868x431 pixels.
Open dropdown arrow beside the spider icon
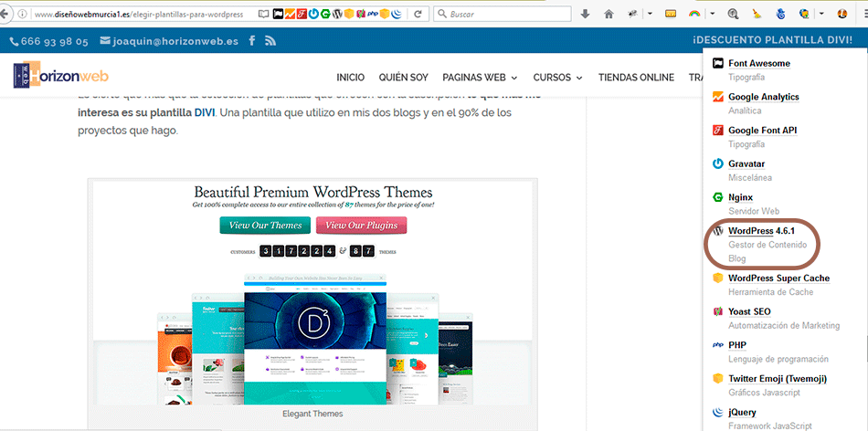click(650, 14)
